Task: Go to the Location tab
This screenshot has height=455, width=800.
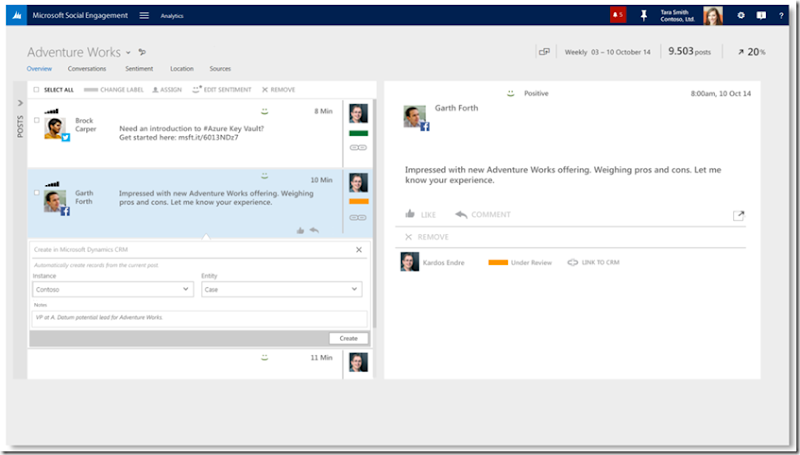Action: (182, 68)
